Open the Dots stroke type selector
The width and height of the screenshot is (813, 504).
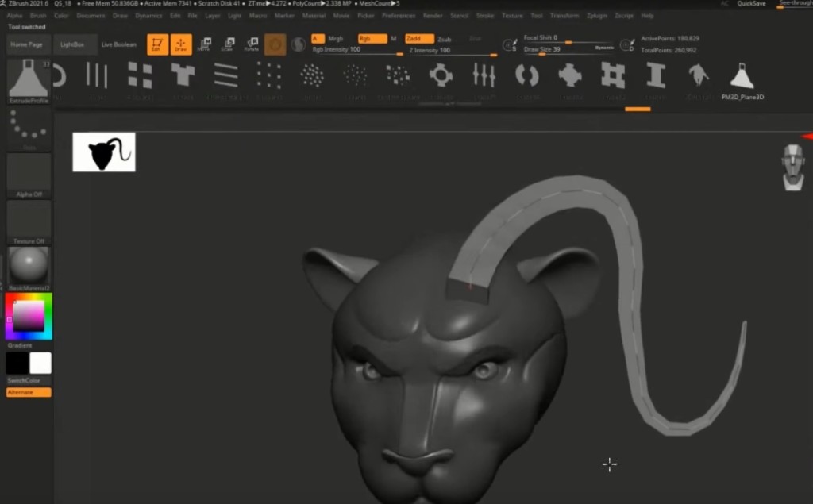click(x=29, y=129)
